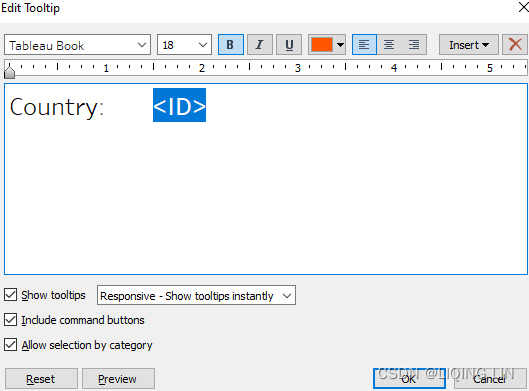This screenshot has width=529, height=391.
Task: Align text to the right
Action: point(414,45)
